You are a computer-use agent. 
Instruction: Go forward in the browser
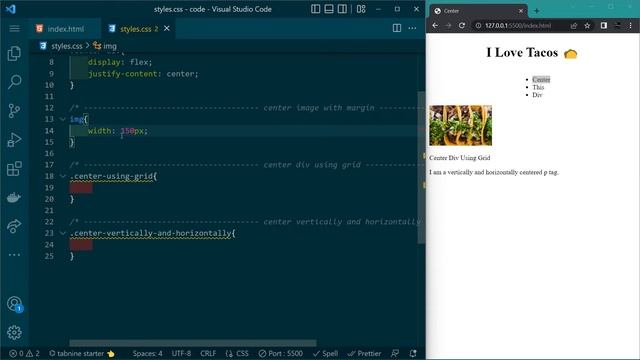[x=448, y=25]
